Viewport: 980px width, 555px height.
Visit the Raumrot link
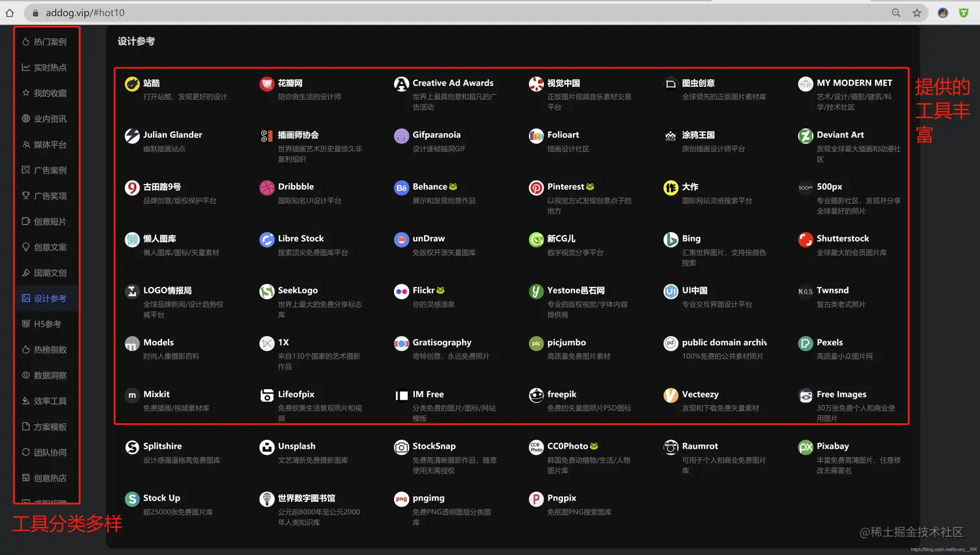coord(700,446)
